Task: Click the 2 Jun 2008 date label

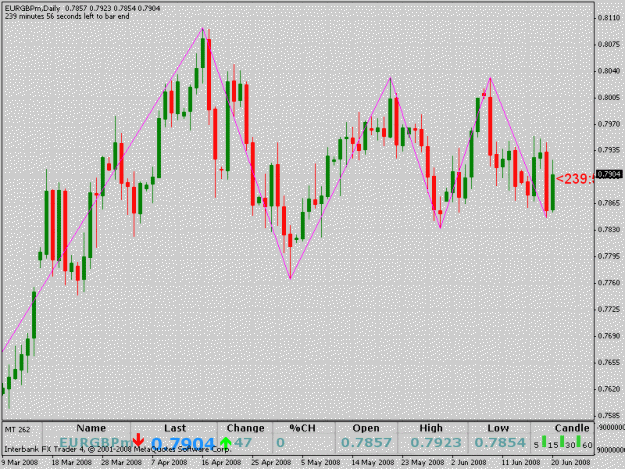Action: pyautogui.click(x=469, y=462)
